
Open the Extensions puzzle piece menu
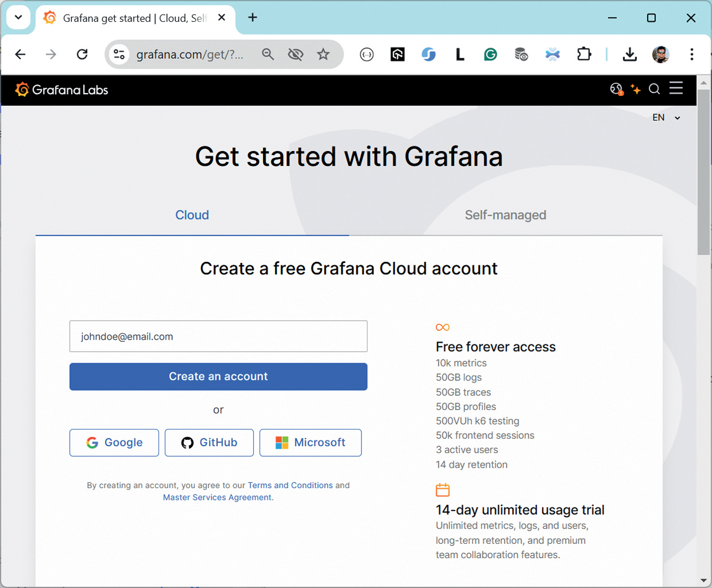(584, 54)
